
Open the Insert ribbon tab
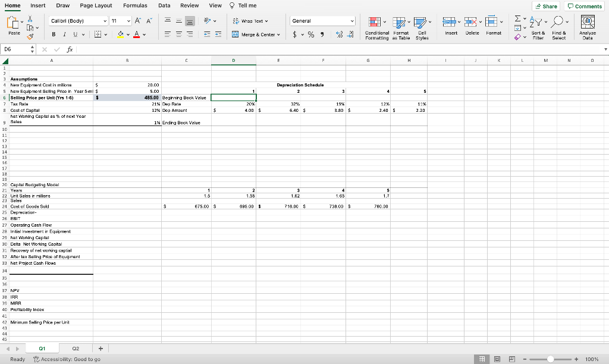pyautogui.click(x=38, y=5)
